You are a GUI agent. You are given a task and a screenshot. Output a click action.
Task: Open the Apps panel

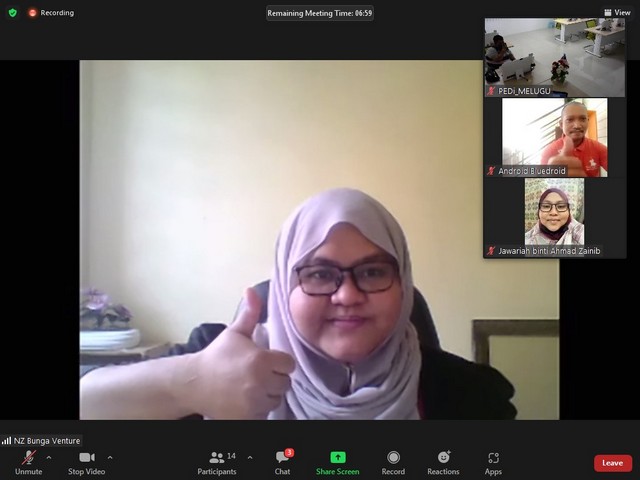coord(493,462)
